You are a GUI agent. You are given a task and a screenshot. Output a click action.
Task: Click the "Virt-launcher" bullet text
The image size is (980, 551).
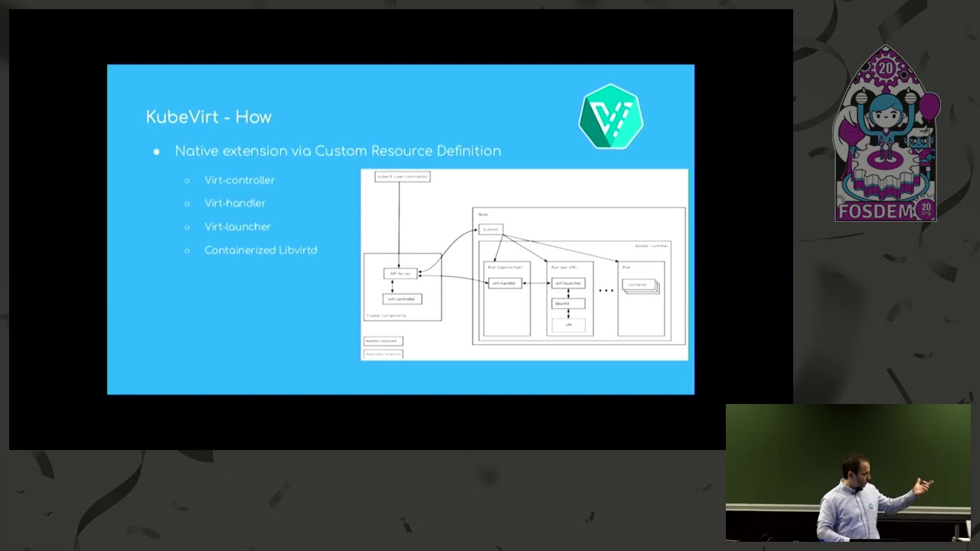[x=237, y=227]
